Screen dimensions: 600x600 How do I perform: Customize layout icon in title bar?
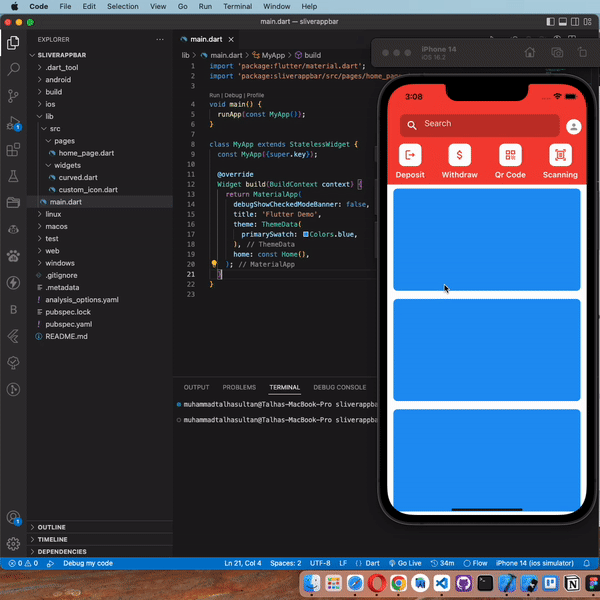(x=587, y=22)
